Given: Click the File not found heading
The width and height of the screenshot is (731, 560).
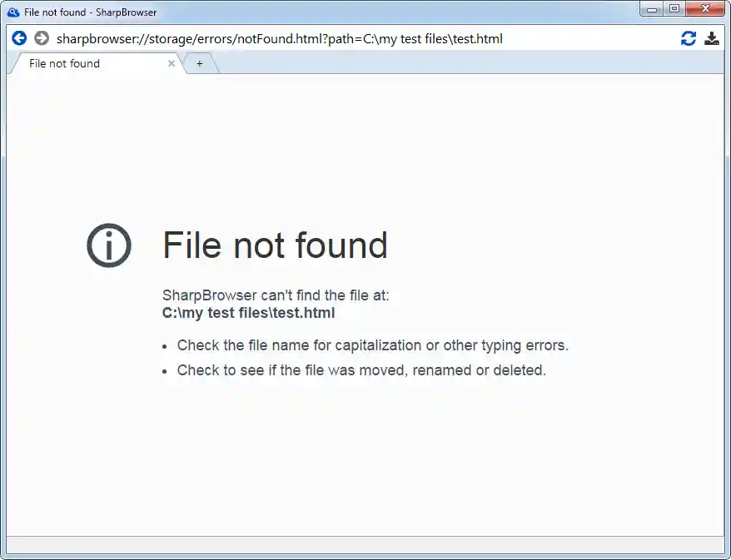Looking at the screenshot, I should click(x=275, y=245).
